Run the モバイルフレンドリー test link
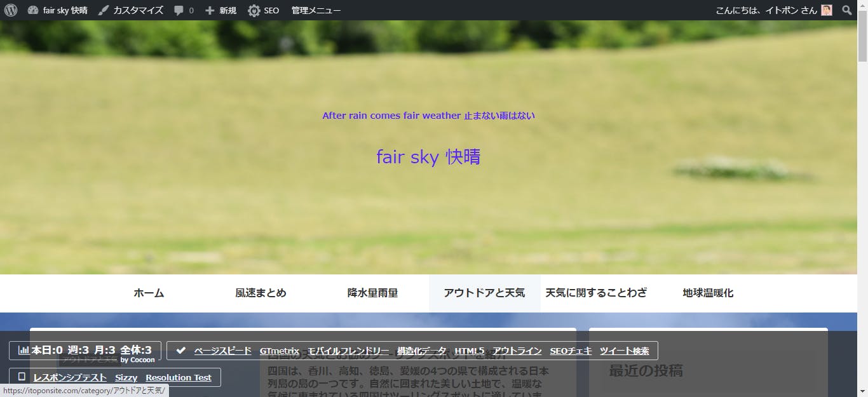Viewport: 868px width, 397px height. click(348, 351)
